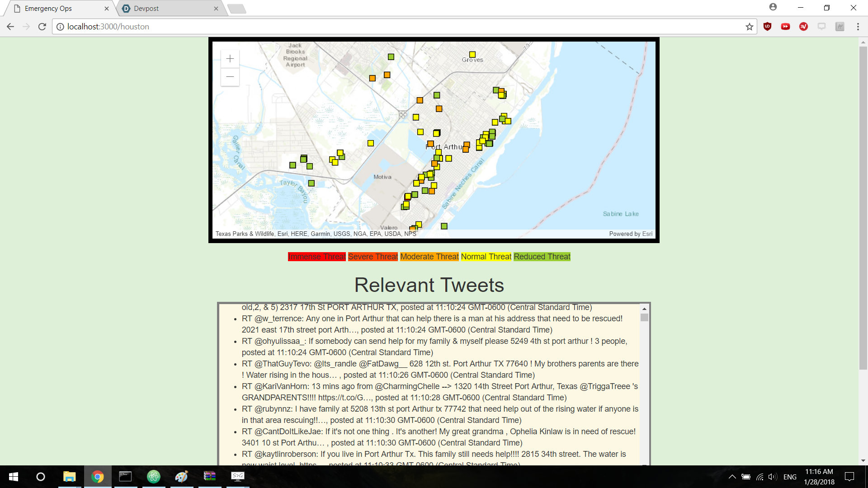Show hidden system tray icons
This screenshot has height=488, width=868.
[x=732, y=477]
